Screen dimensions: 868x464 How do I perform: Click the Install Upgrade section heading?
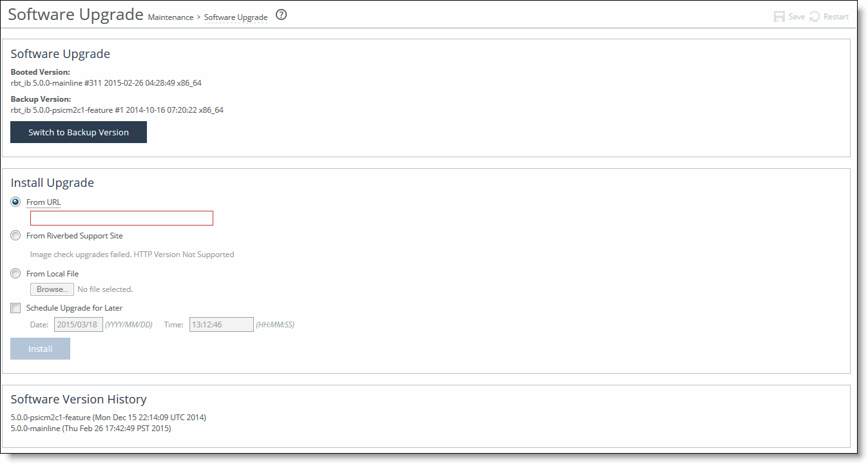click(x=52, y=182)
